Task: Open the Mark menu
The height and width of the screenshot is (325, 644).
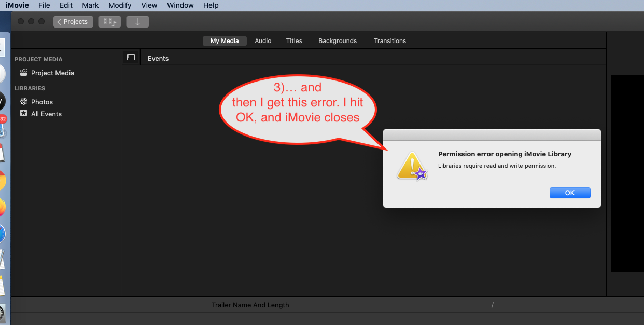Action: coord(90,5)
